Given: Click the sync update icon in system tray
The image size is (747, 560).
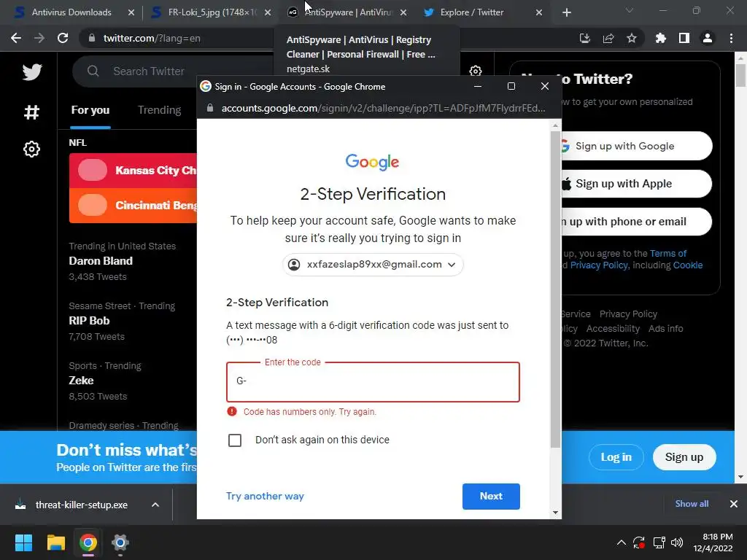Looking at the screenshot, I should pos(639,542).
